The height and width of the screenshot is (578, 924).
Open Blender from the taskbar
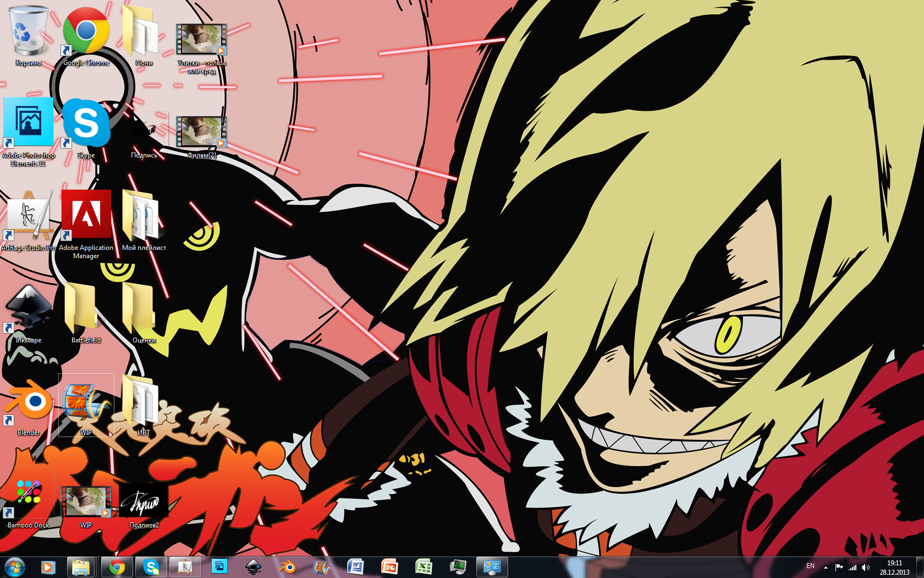click(x=288, y=567)
